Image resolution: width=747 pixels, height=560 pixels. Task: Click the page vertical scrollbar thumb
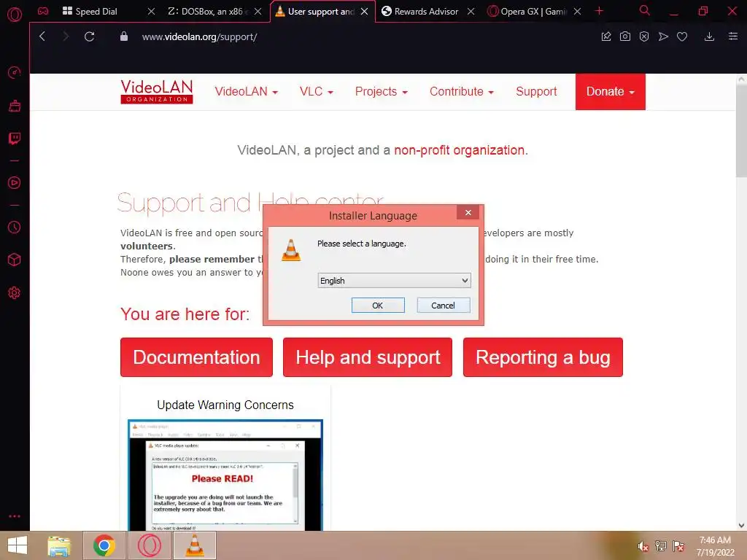coord(741,132)
